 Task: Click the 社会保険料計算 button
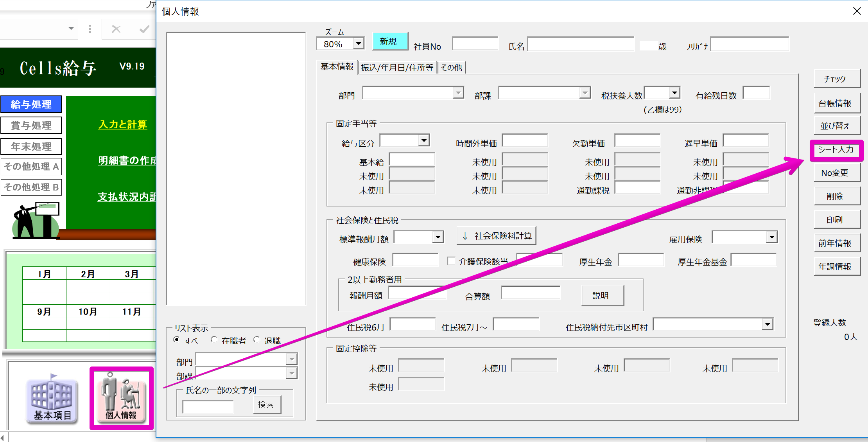[x=497, y=236]
